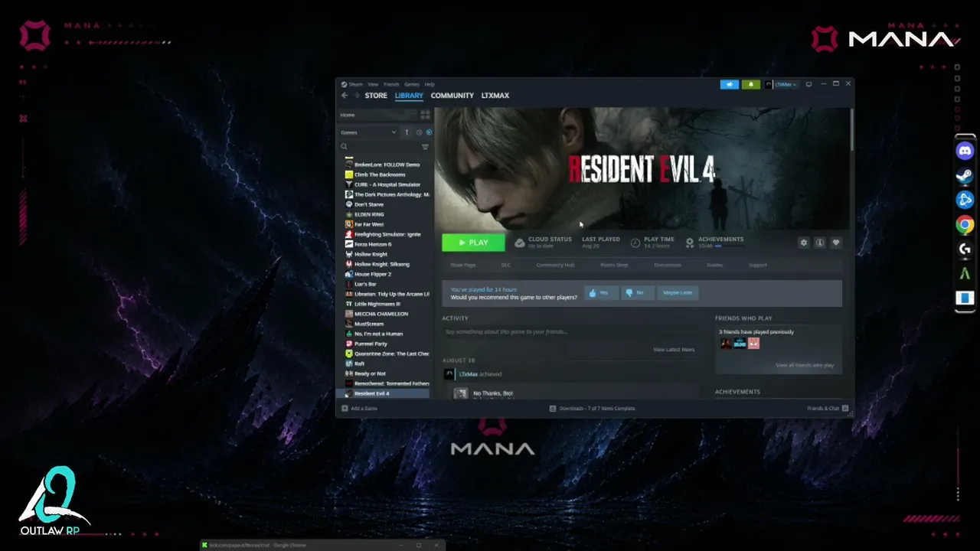
Task: Select Forza Horizon 6 in the library
Action: click(373, 244)
